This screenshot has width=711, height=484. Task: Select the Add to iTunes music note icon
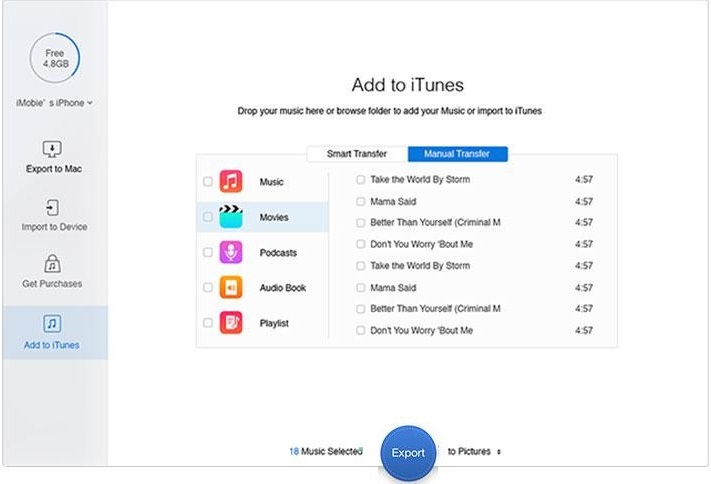(52, 324)
